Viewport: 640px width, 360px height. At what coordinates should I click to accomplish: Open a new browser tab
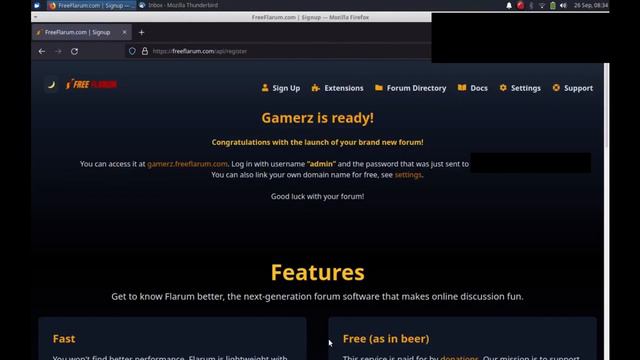click(x=141, y=32)
